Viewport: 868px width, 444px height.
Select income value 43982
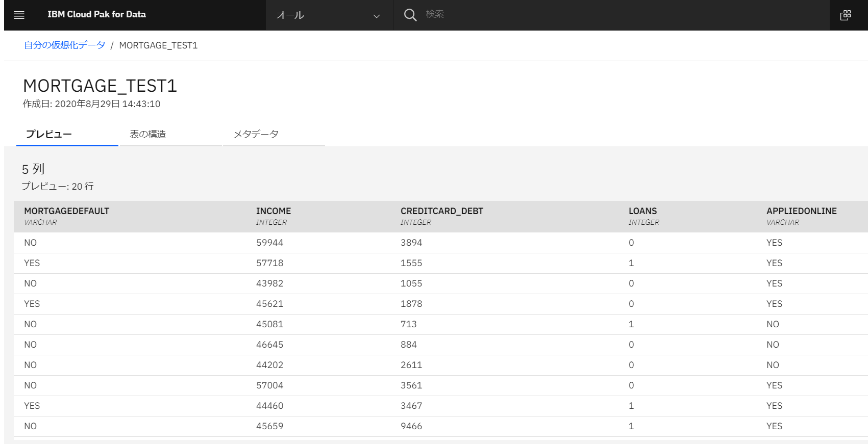point(269,283)
